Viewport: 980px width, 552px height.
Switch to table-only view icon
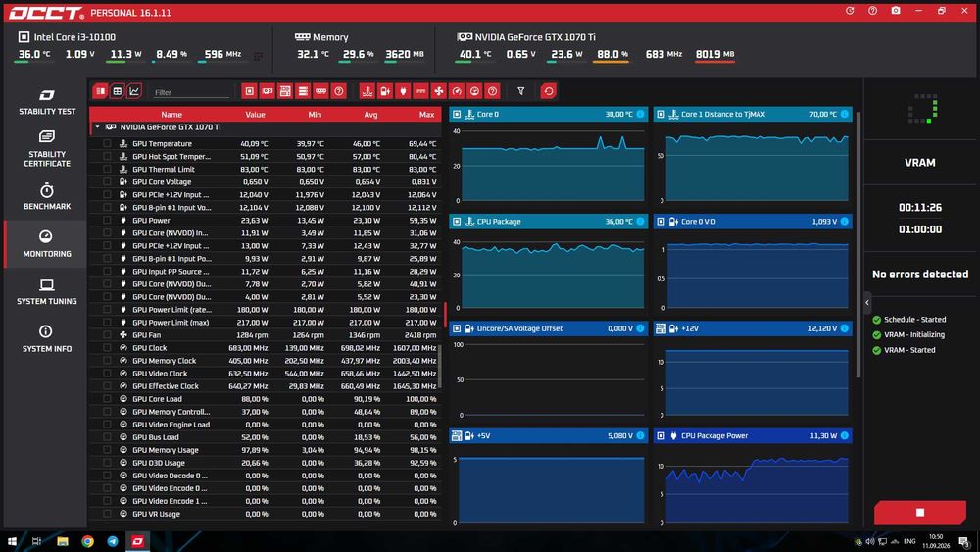click(x=117, y=91)
